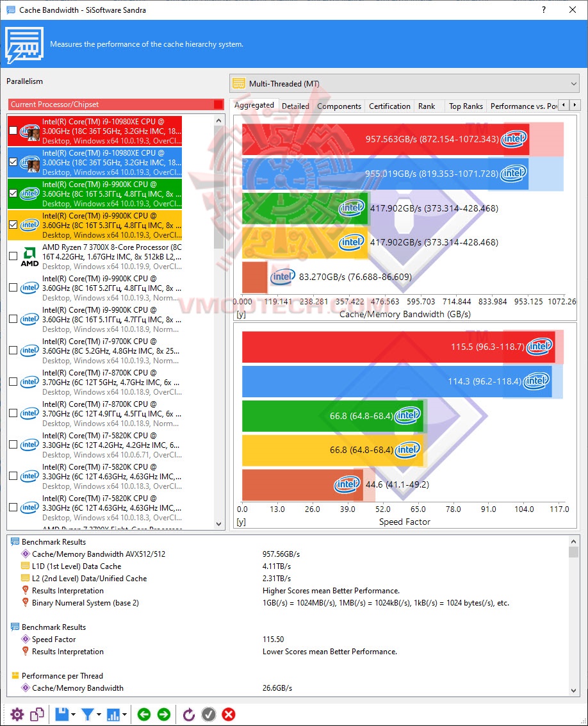Open the chart icon dropdown arrow

coord(124,714)
